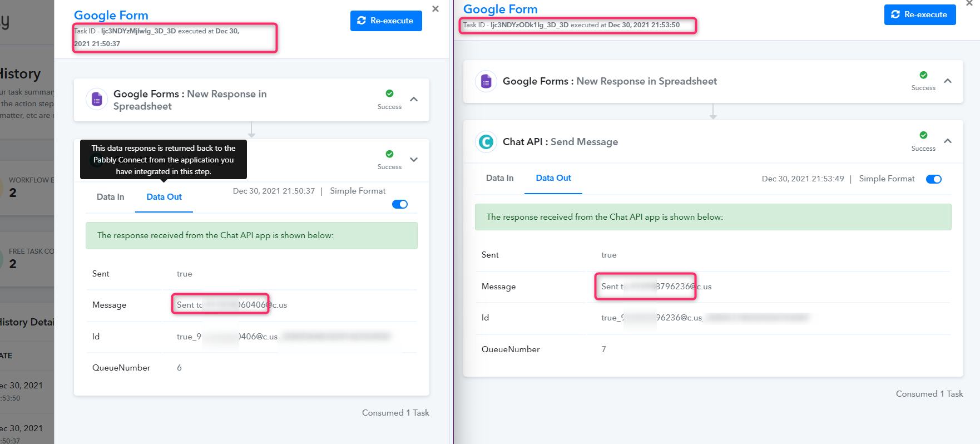This screenshot has width=980, height=444.
Task: Click left green Chat API response banner
Action: [x=251, y=236]
